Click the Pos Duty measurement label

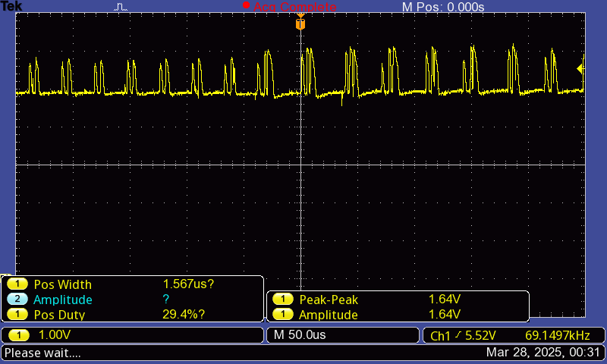(59, 315)
